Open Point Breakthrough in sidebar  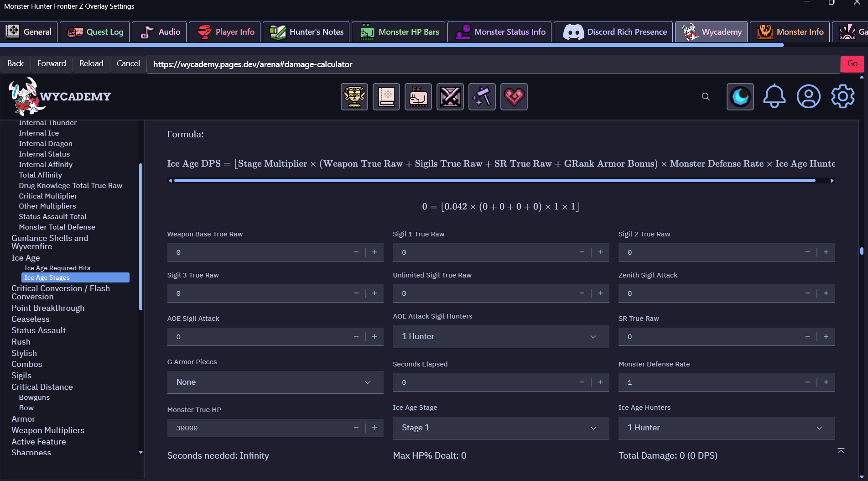pos(48,308)
